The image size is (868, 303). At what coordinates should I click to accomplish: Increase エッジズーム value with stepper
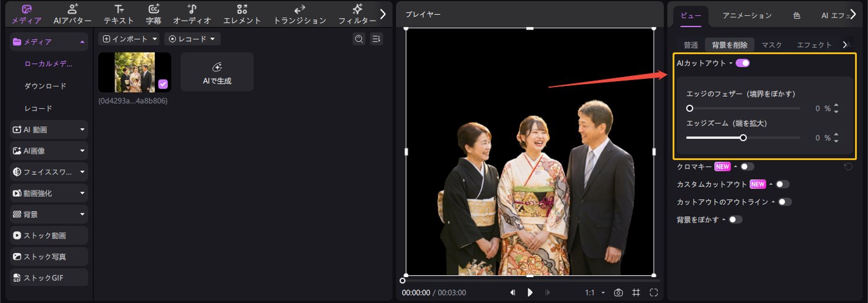point(836,135)
